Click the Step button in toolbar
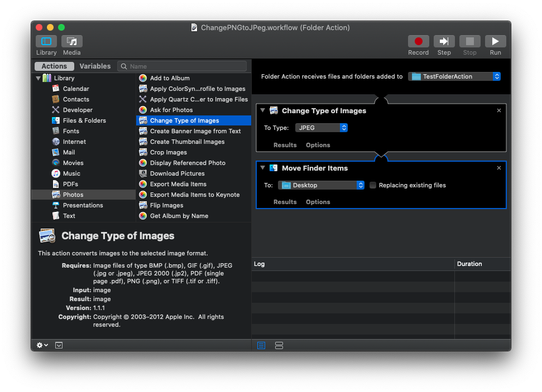The height and width of the screenshot is (392, 542). tap(444, 42)
